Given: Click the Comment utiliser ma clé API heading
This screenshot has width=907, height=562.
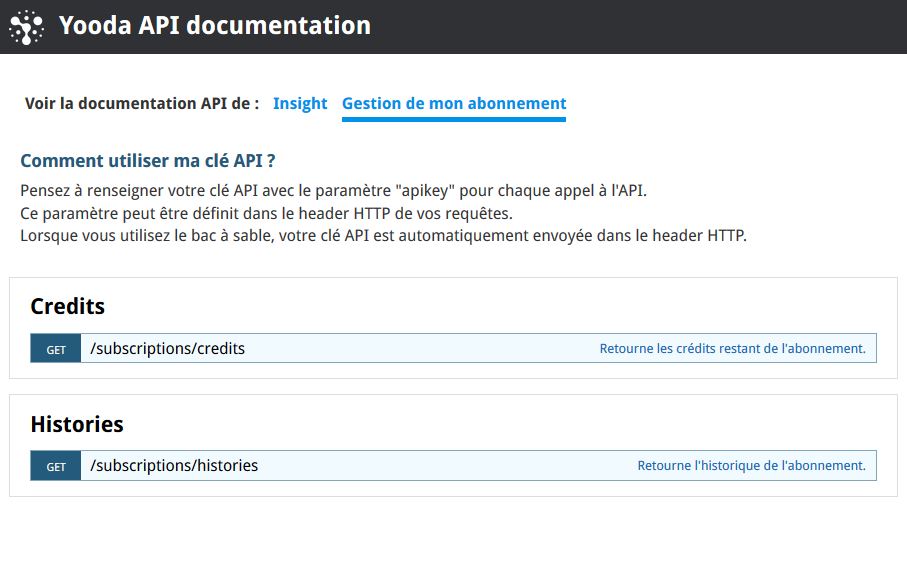Looking at the screenshot, I should [x=148, y=161].
